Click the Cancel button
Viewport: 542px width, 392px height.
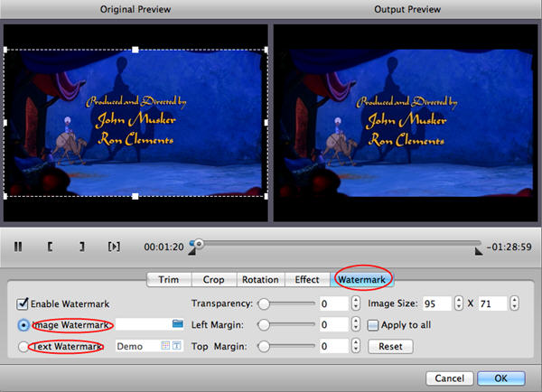[449, 378]
